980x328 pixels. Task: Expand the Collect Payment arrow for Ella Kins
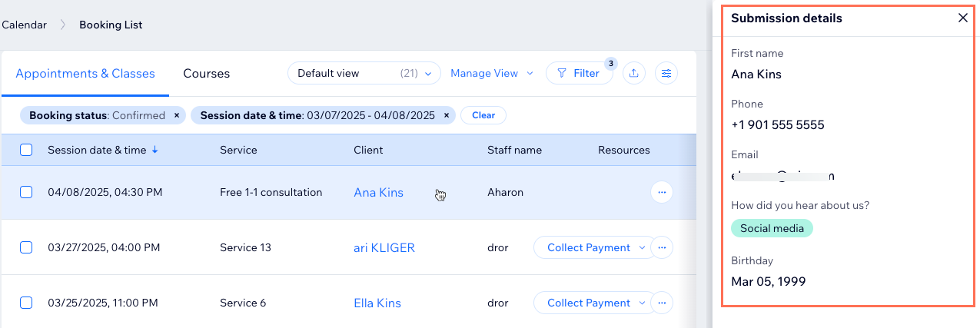[x=643, y=303]
